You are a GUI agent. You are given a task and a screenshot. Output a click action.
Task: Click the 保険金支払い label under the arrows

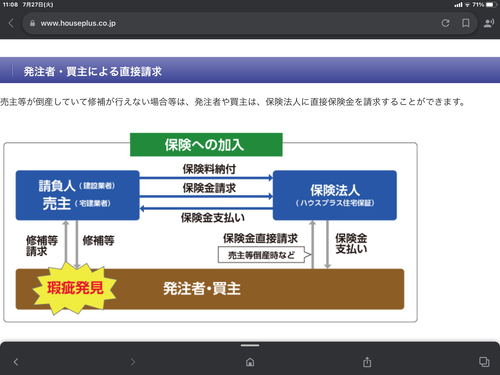tap(213, 218)
